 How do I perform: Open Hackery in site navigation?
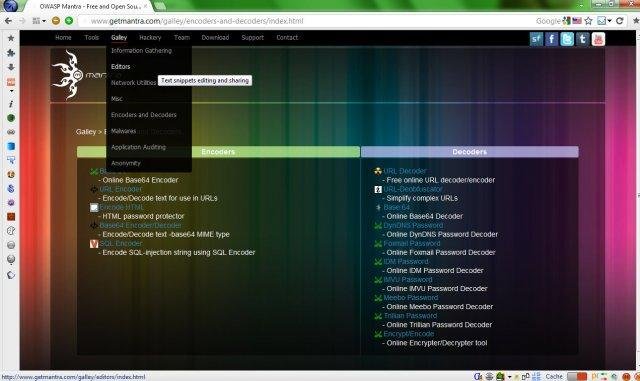[x=150, y=38]
